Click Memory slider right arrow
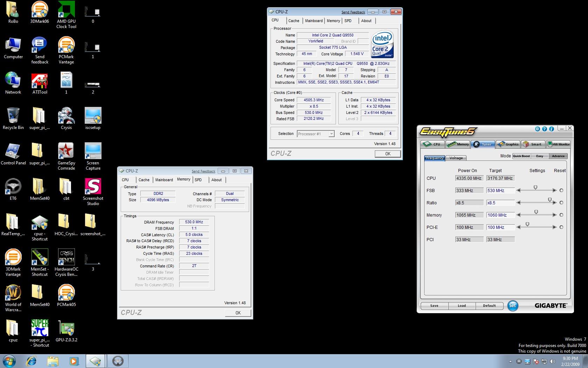588x368 pixels. 554,215
